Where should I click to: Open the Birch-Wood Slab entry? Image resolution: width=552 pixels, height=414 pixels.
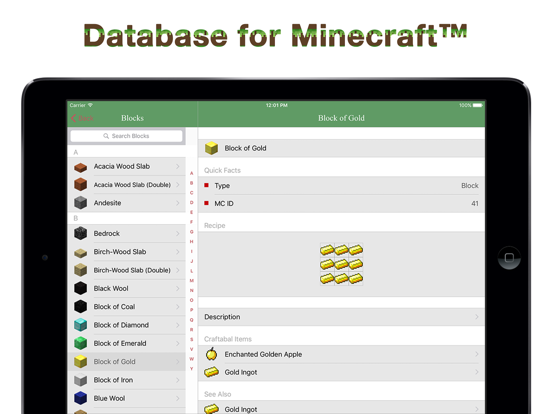click(x=127, y=252)
